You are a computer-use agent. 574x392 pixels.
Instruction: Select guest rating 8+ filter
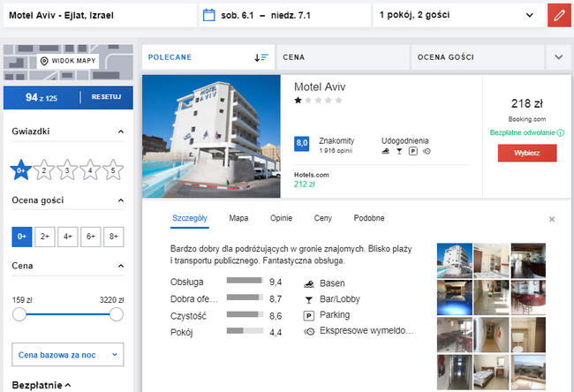pyautogui.click(x=114, y=237)
